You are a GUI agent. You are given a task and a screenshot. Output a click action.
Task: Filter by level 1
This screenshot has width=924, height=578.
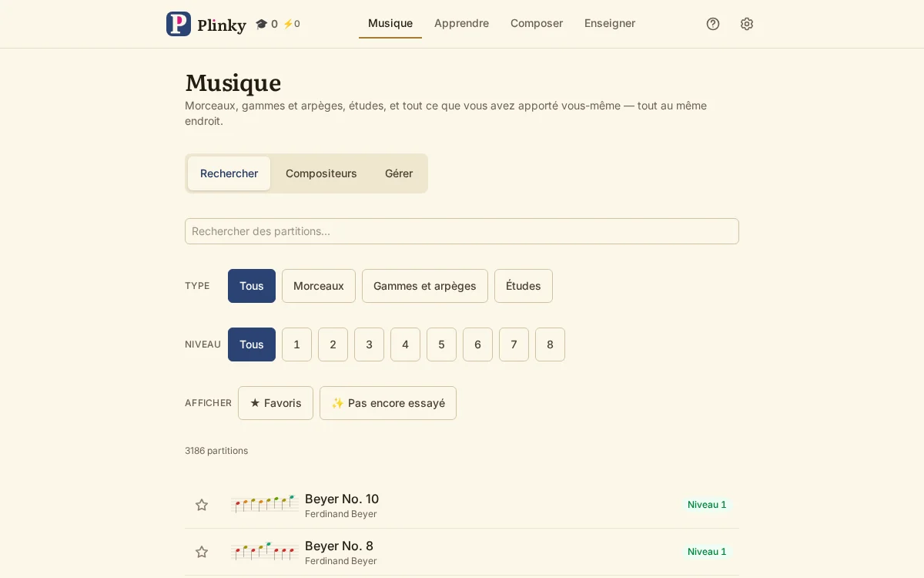pos(296,344)
